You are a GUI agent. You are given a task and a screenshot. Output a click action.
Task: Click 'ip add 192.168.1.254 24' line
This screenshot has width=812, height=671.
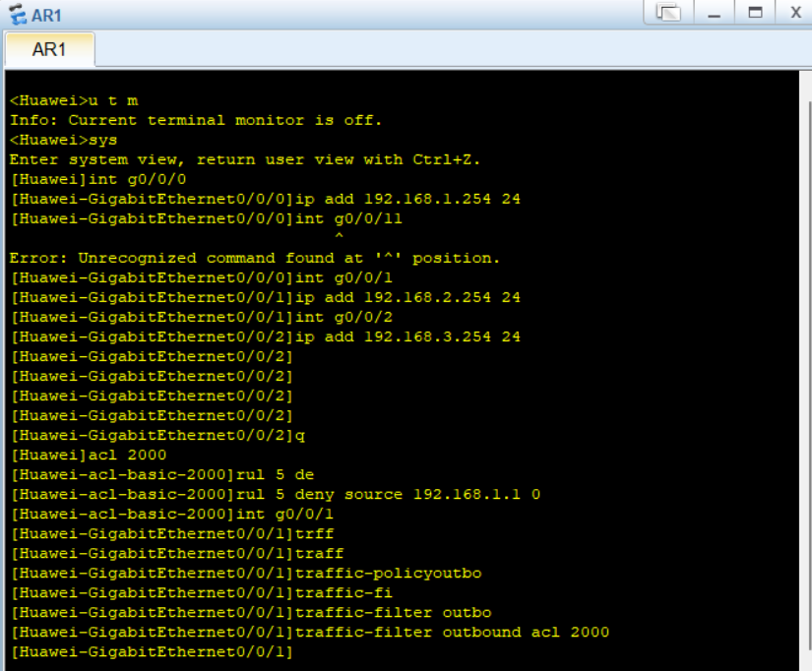coord(266,199)
